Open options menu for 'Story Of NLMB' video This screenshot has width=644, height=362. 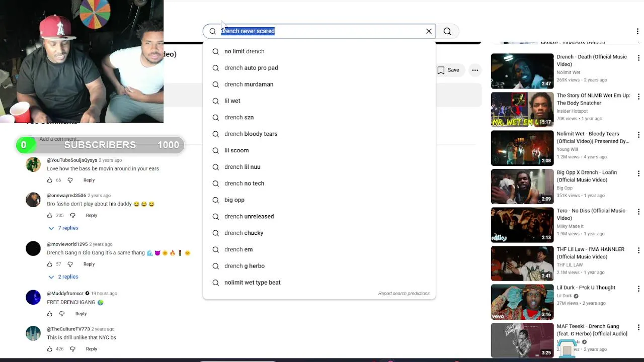638,97
